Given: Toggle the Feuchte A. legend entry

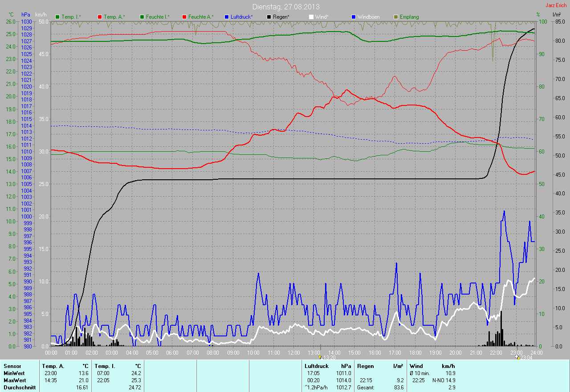Looking at the screenshot, I should [x=197, y=17].
